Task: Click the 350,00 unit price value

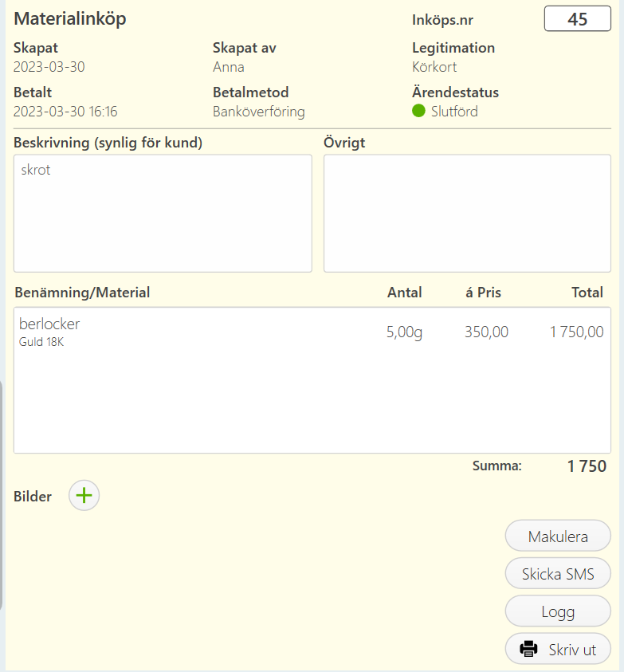Action: pyautogui.click(x=486, y=332)
